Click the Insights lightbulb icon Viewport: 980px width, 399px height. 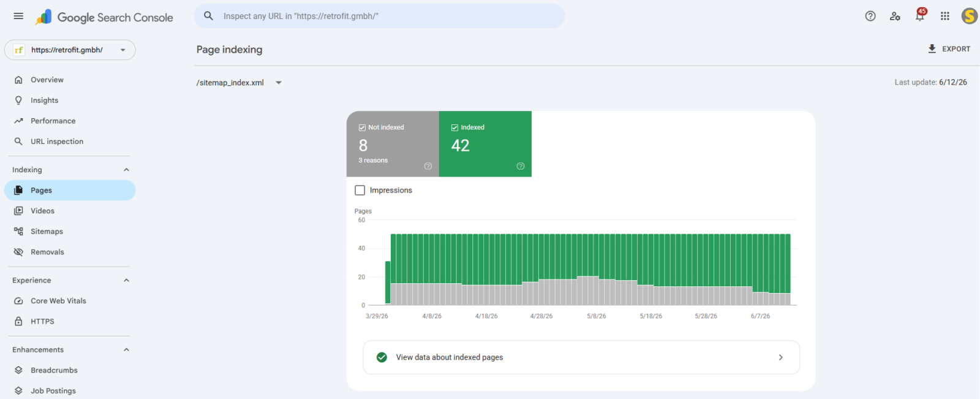(18, 100)
